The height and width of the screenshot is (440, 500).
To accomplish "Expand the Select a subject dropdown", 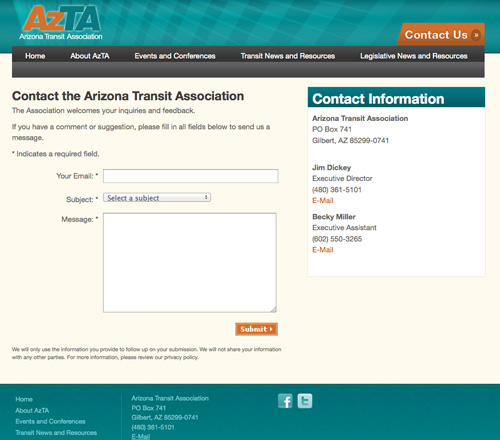I will (x=157, y=198).
